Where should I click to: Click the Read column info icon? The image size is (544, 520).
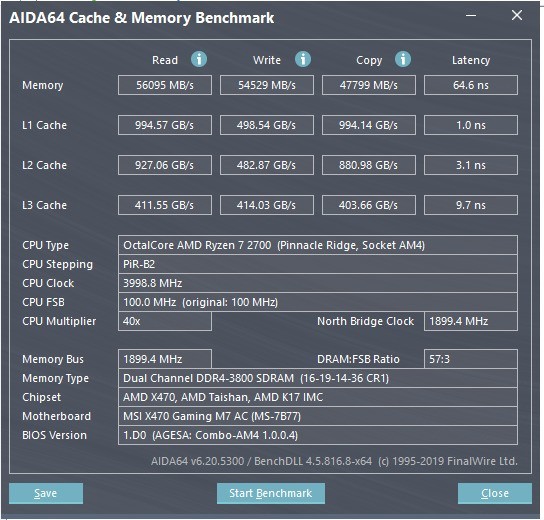click(x=199, y=59)
